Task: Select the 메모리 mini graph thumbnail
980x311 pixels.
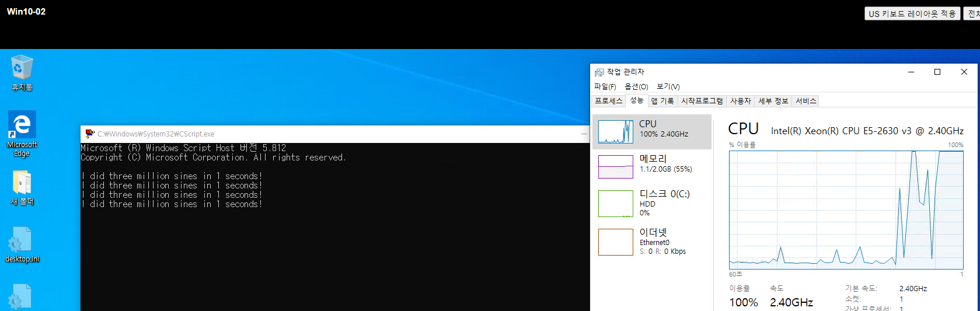Action: tap(616, 167)
